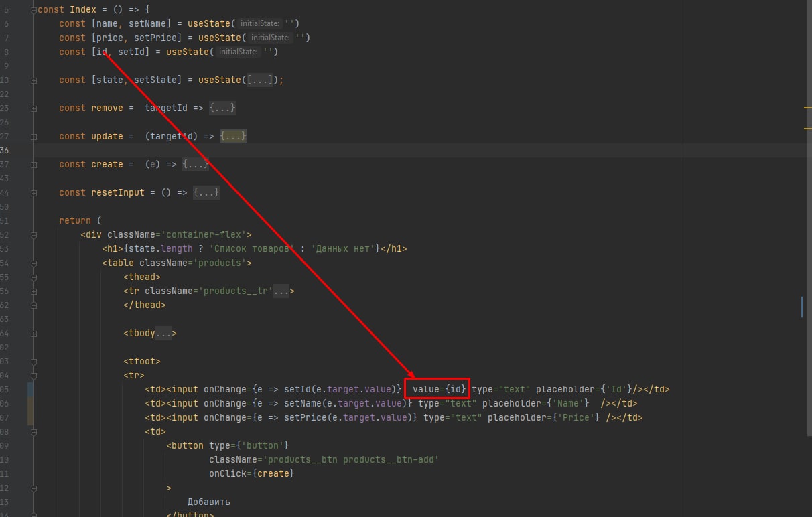Click the closing </thead> tag
This screenshot has height=517, width=812.
click(145, 305)
